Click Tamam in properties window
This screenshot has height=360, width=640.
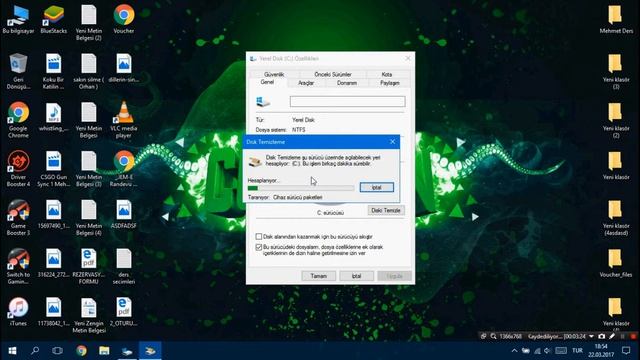click(x=318, y=276)
